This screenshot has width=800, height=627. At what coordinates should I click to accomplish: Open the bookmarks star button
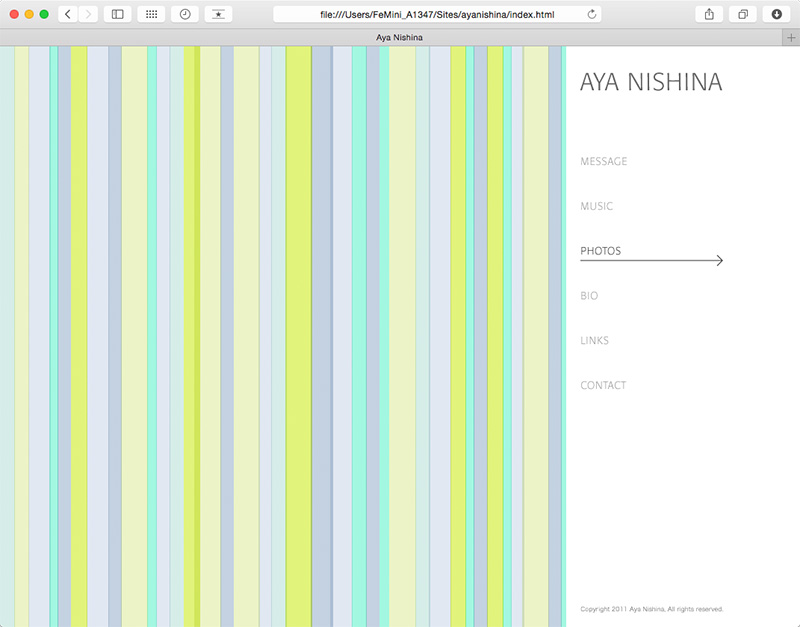[218, 14]
